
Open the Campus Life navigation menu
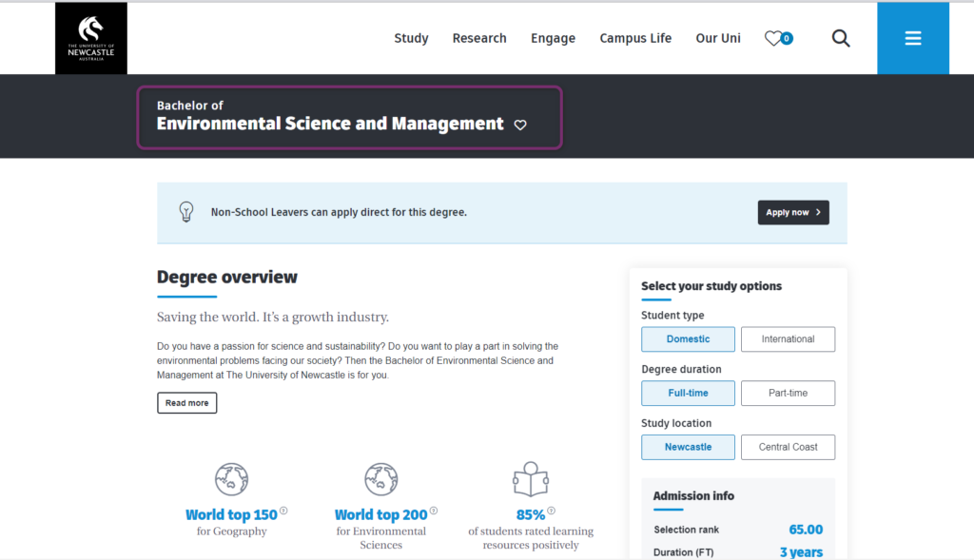pos(635,38)
